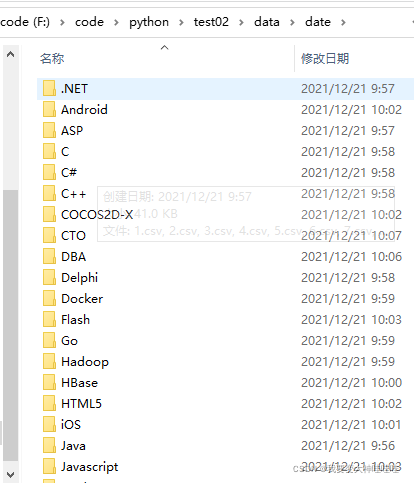
Task: Open the chevron after test02 breadcrumb
Action: click(x=241, y=23)
